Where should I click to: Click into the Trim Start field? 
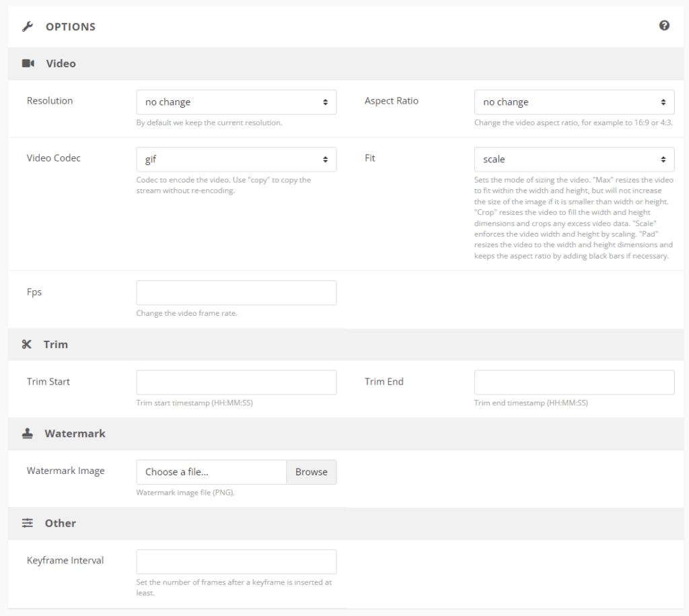(236, 382)
